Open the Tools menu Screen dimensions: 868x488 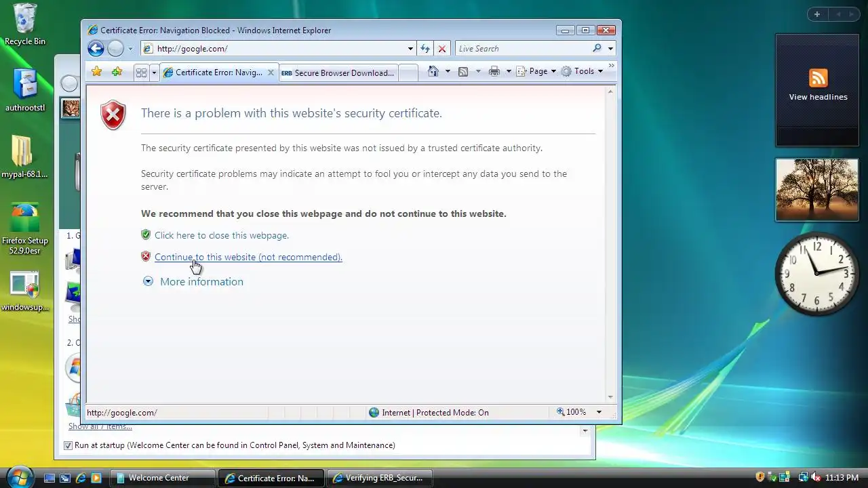point(582,71)
